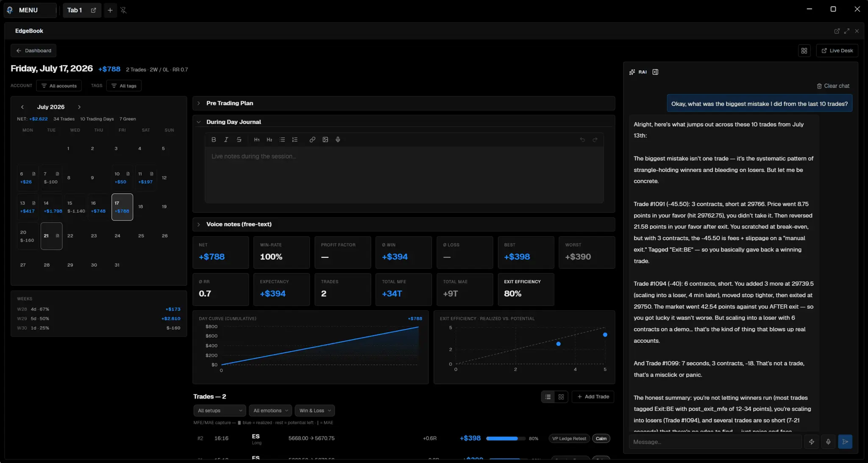Viewport: 868px width, 463px height.
Task: Toggle the RAI side panel layout icon
Action: 655,72
